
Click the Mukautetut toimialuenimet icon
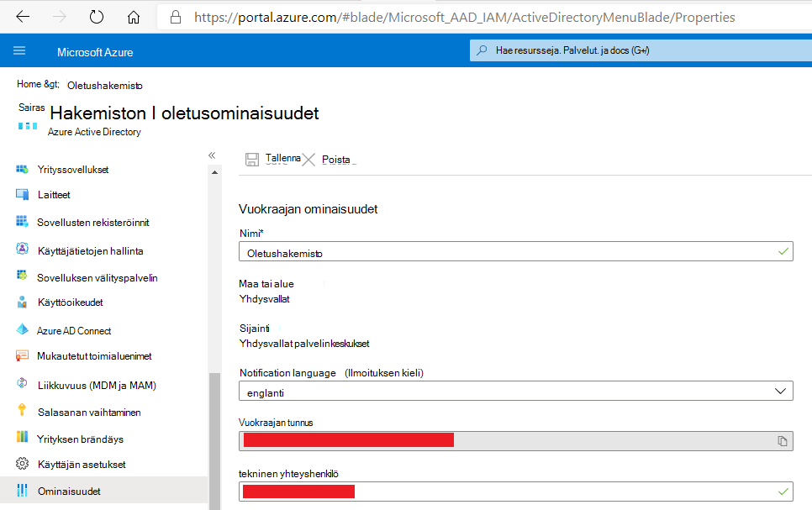[x=22, y=355]
